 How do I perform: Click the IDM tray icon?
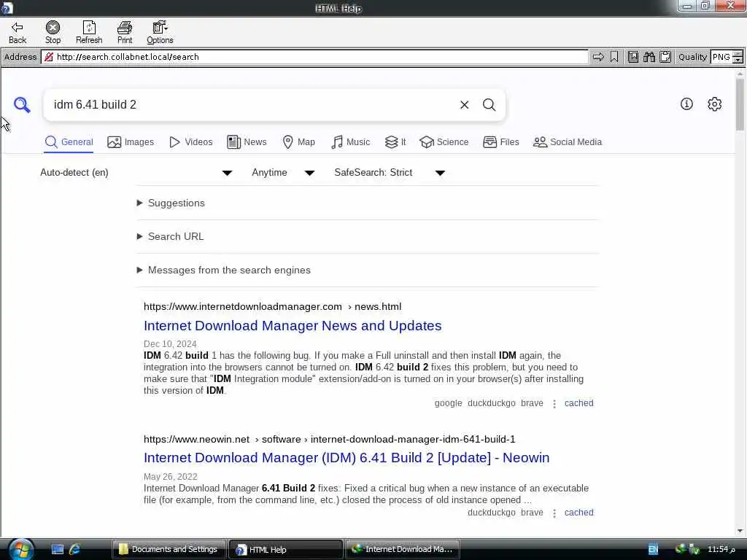pos(681,549)
